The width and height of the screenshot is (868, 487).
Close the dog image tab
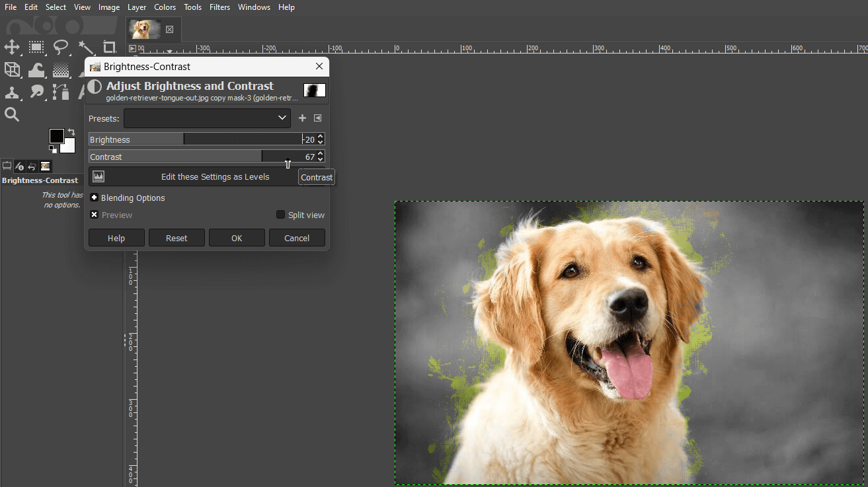169,29
